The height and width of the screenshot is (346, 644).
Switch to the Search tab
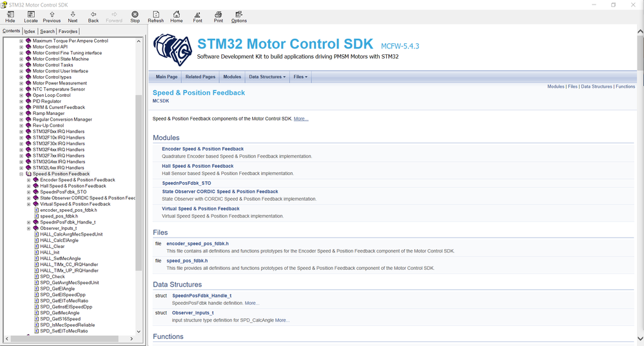pyautogui.click(x=47, y=31)
